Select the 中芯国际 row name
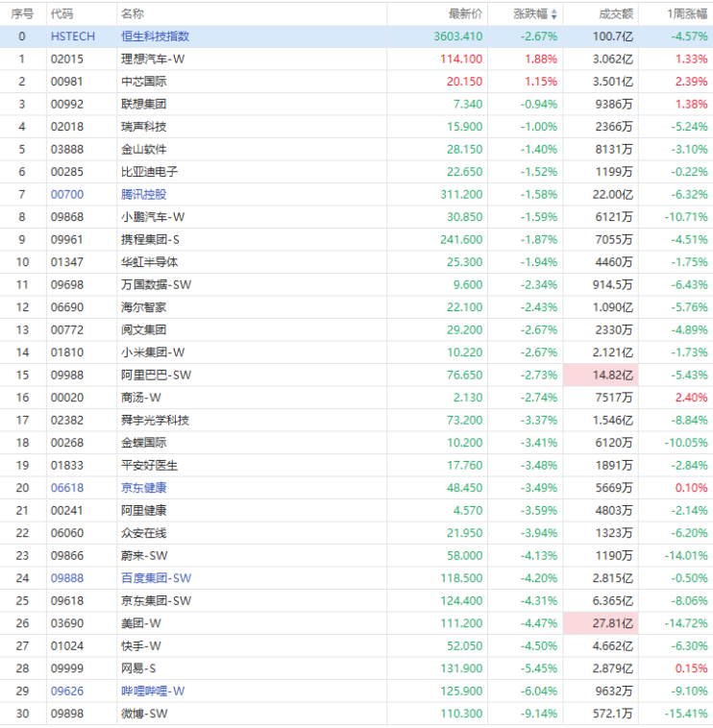 pos(143,82)
